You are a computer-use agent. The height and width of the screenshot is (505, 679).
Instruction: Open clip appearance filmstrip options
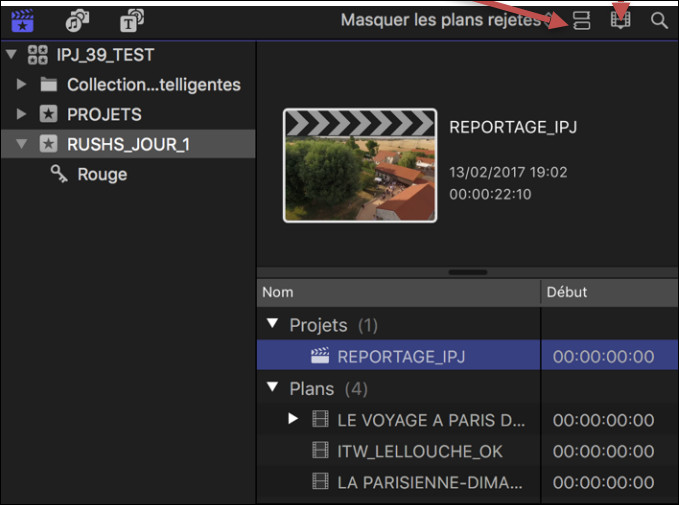point(620,20)
